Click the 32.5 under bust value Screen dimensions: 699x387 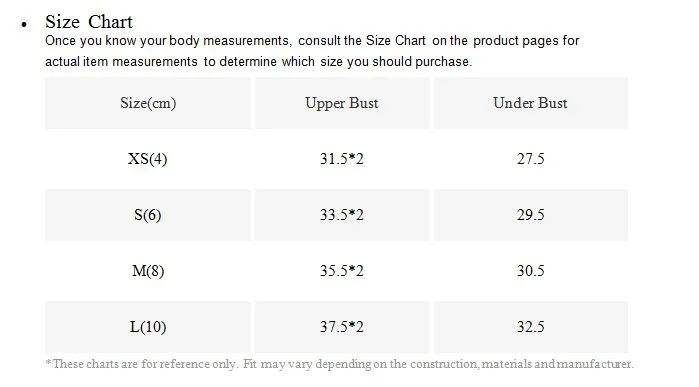point(530,327)
